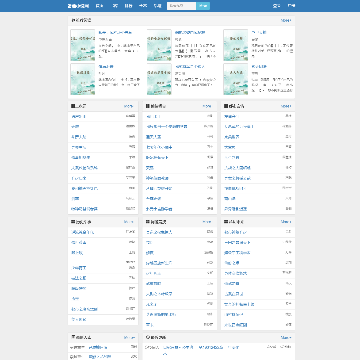Click the grid icon heading the first category panel

[x=73, y=106]
